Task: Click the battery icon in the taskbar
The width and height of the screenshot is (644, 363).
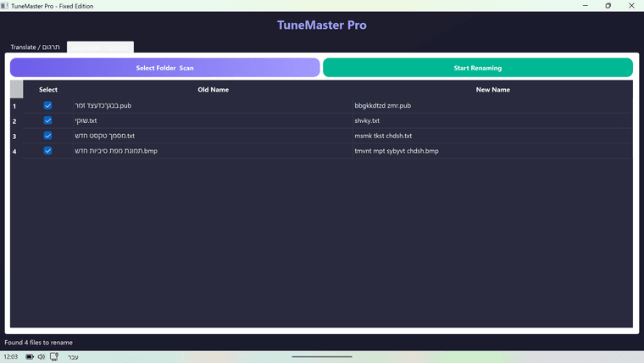Action: [x=30, y=357]
